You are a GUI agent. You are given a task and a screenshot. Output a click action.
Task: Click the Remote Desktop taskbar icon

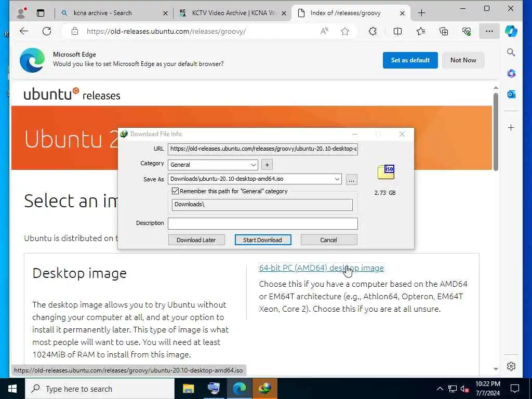coord(214,389)
